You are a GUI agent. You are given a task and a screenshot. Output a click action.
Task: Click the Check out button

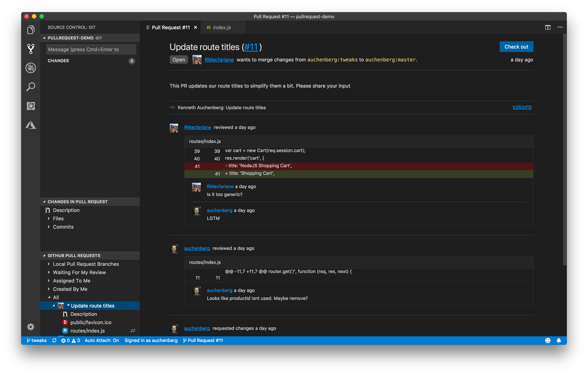tap(516, 47)
